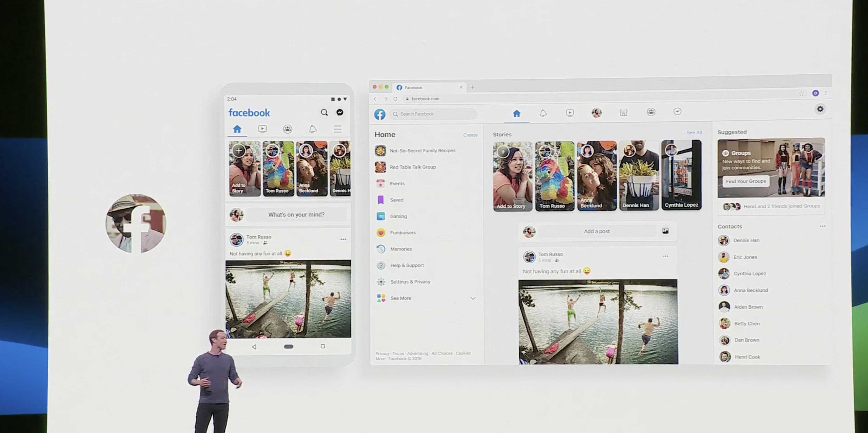Click the Facebook logo in the web header
Viewport: 868px width, 433px height.
pyautogui.click(x=380, y=114)
